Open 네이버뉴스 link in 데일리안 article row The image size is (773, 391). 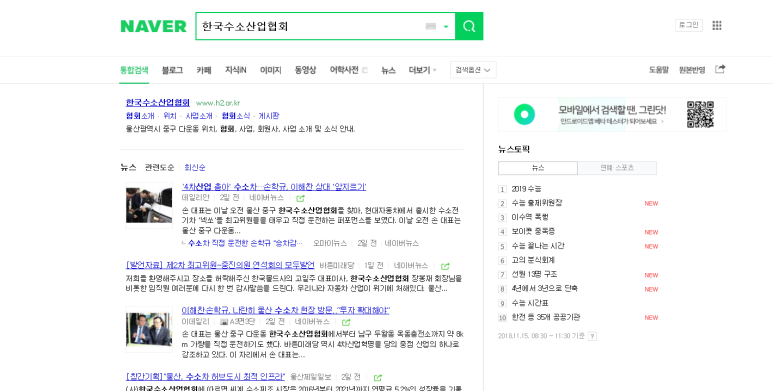pyautogui.click(x=267, y=198)
